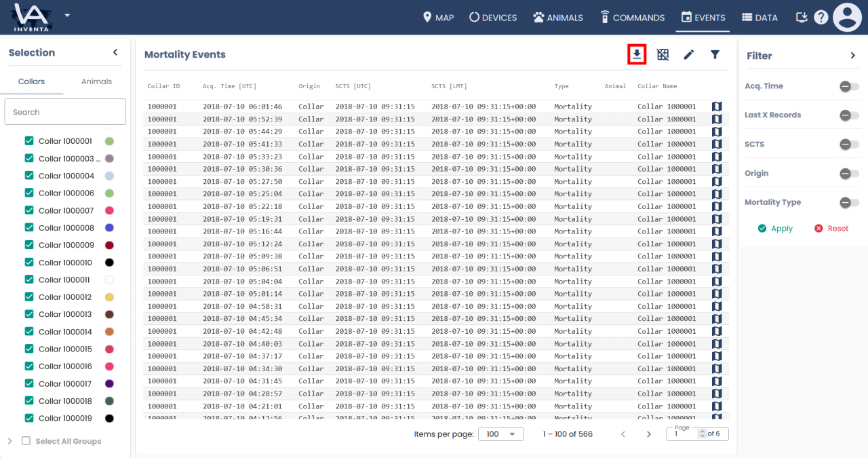The height and width of the screenshot is (458, 868).
Task: Switch to the Animals tab
Action: [96, 81]
